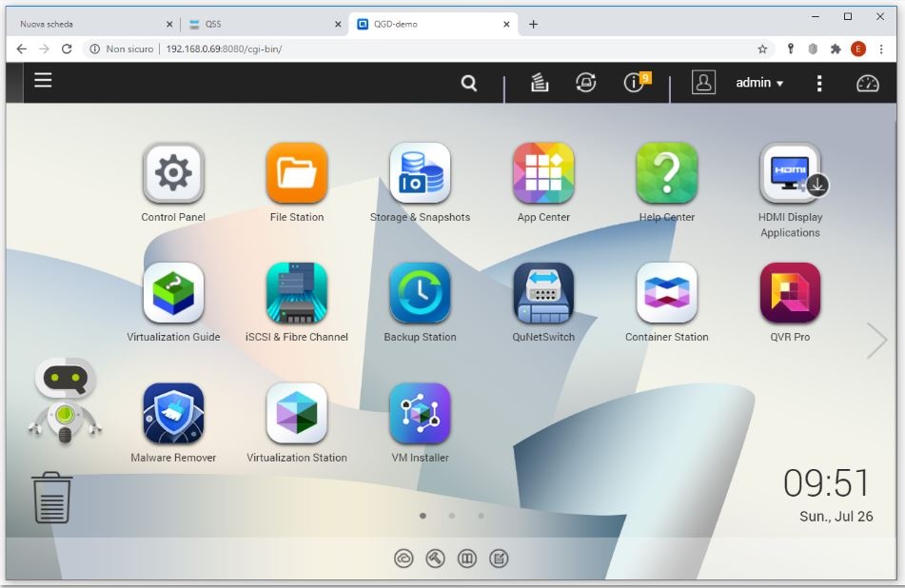Open the Control Panel app

pos(172,174)
